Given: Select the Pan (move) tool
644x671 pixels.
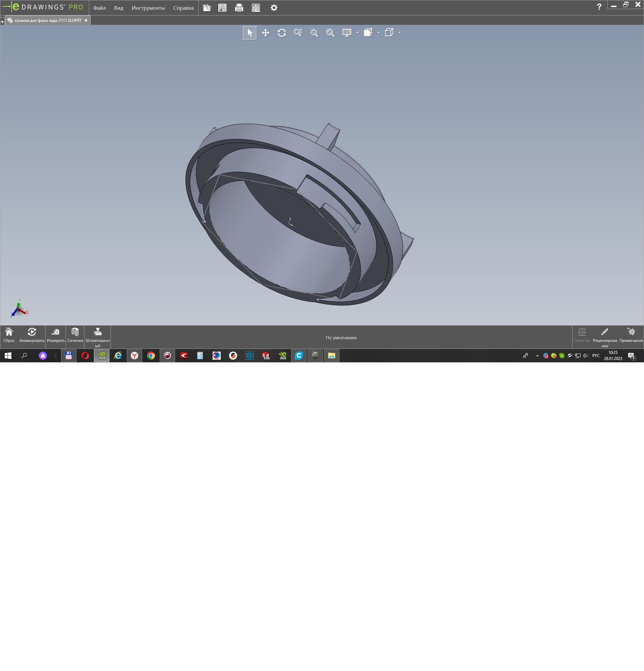Looking at the screenshot, I should pyautogui.click(x=266, y=33).
